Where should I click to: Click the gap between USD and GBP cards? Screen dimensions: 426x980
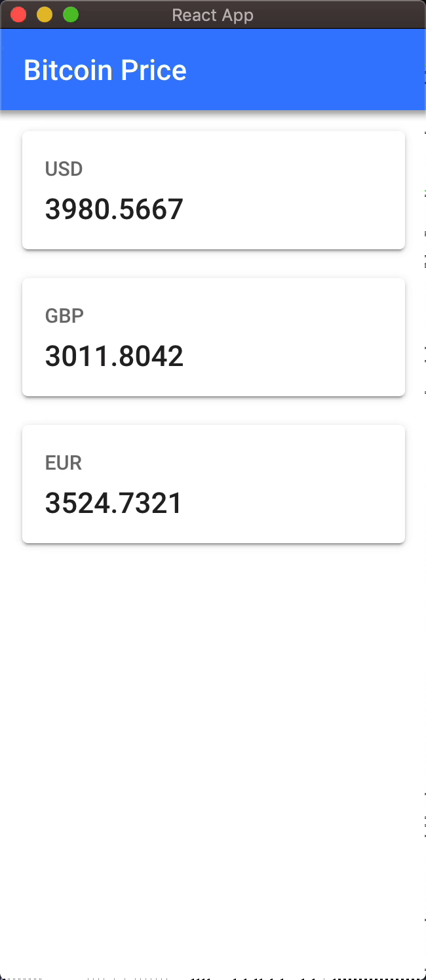pyautogui.click(x=213, y=264)
